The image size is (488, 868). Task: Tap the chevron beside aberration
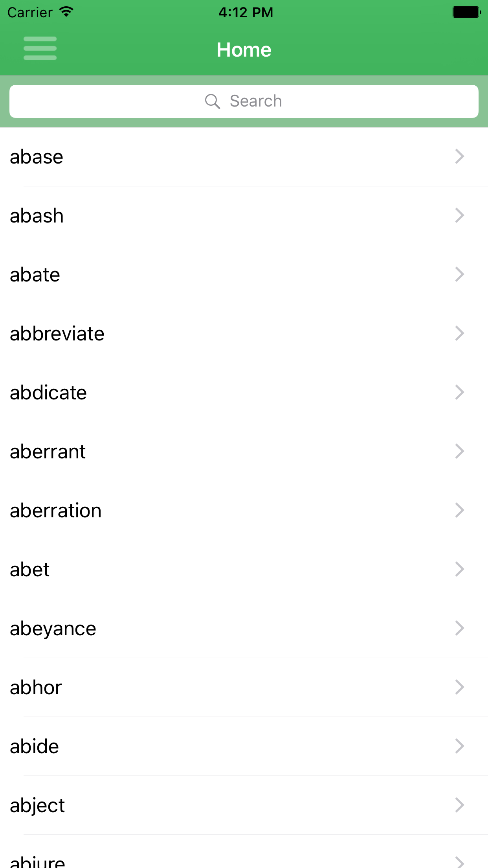coord(460,510)
